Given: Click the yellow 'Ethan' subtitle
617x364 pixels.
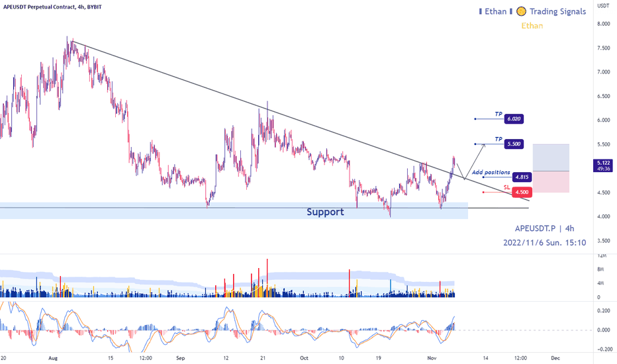Looking at the screenshot, I should click(x=532, y=26).
